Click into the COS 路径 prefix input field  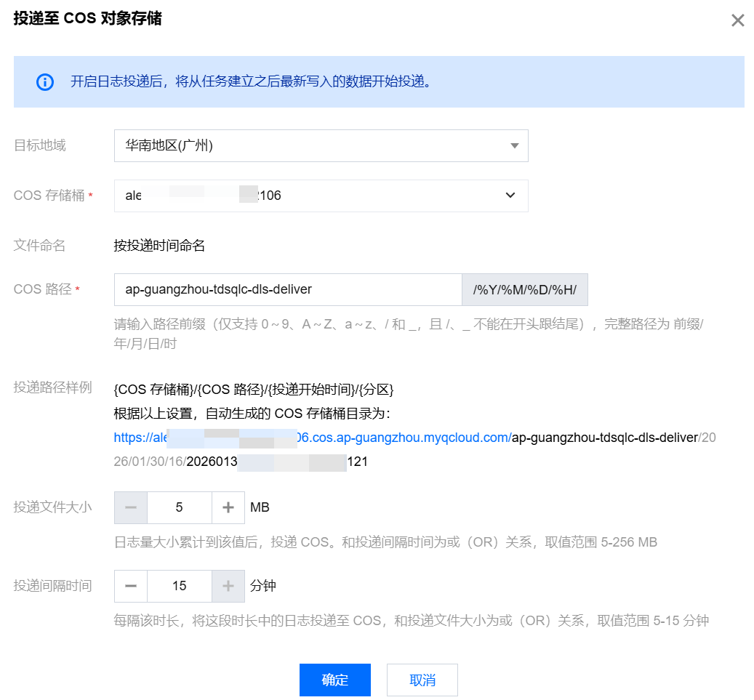click(288, 289)
